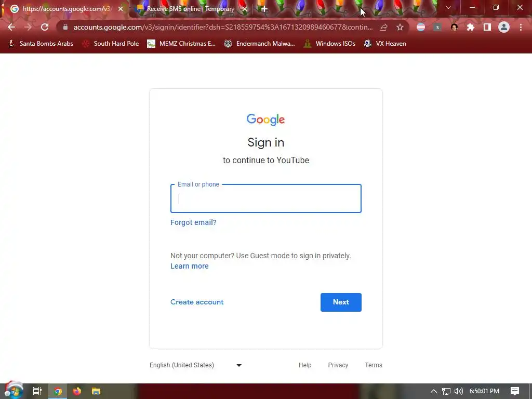This screenshot has width=532, height=399.
Task: Click the Google logo
Action: pos(265,119)
